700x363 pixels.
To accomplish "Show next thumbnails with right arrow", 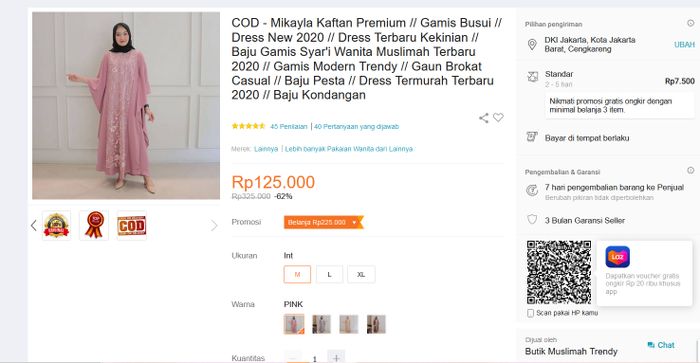I will (x=214, y=225).
